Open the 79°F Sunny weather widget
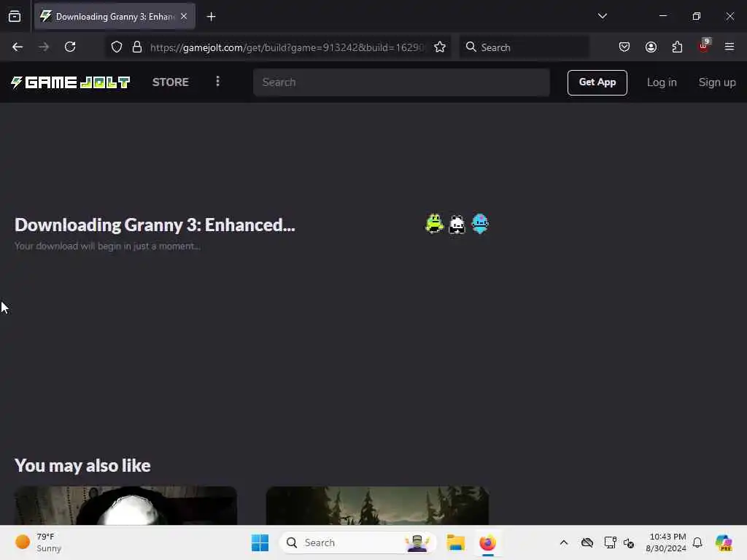Screen dimensions: 747x560 click(39, 542)
